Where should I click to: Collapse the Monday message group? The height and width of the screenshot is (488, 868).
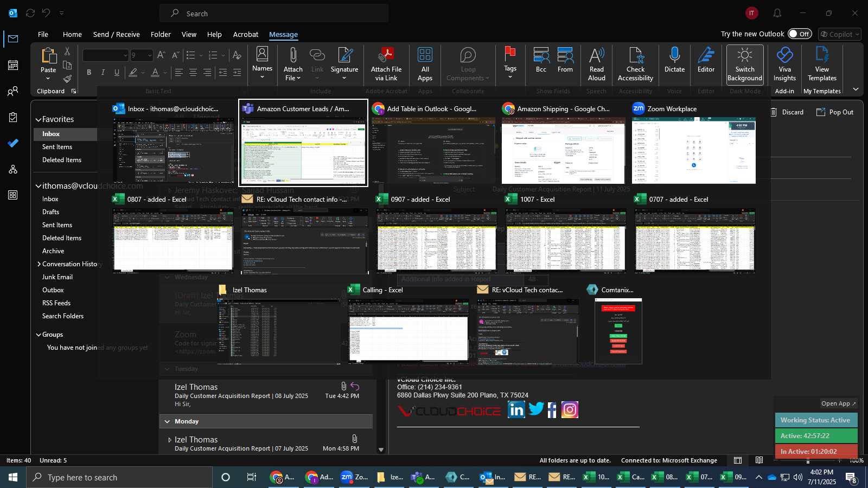click(x=168, y=421)
